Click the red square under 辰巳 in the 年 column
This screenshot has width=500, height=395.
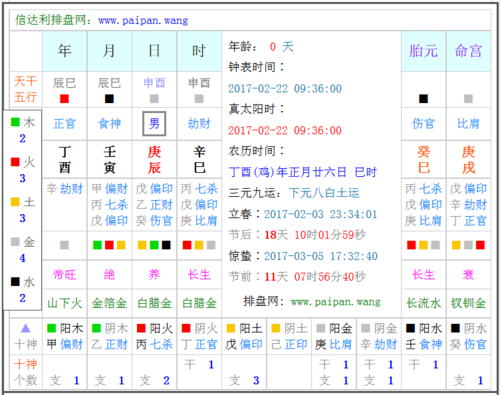[64, 99]
